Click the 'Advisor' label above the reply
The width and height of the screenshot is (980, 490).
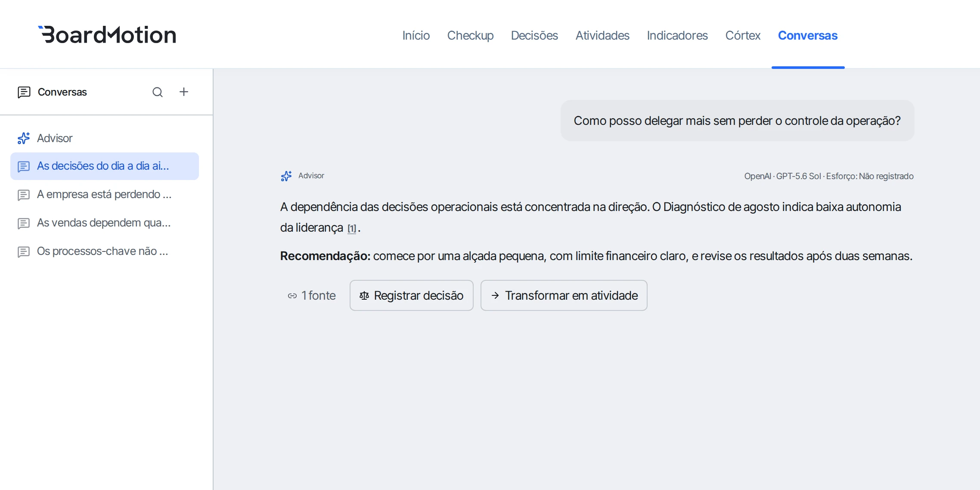click(311, 176)
